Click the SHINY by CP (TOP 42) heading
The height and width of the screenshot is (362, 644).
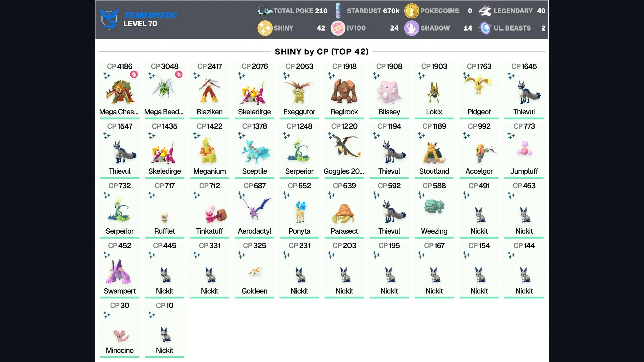(x=322, y=52)
